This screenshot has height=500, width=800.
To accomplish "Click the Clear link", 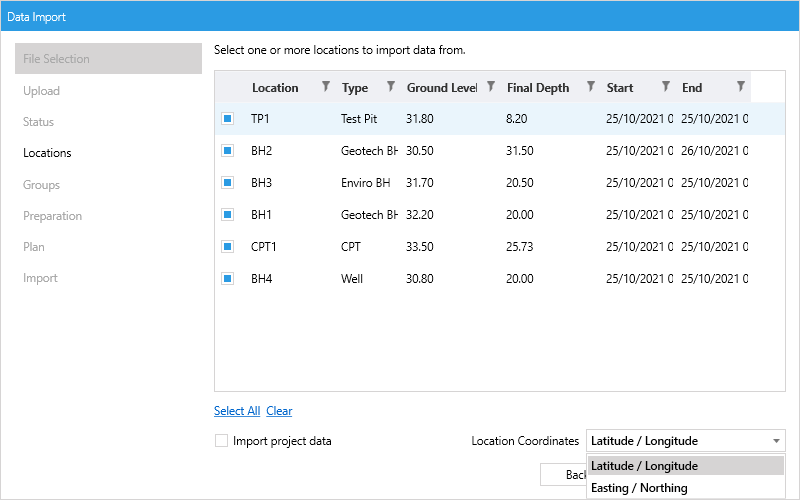I will 279,411.
